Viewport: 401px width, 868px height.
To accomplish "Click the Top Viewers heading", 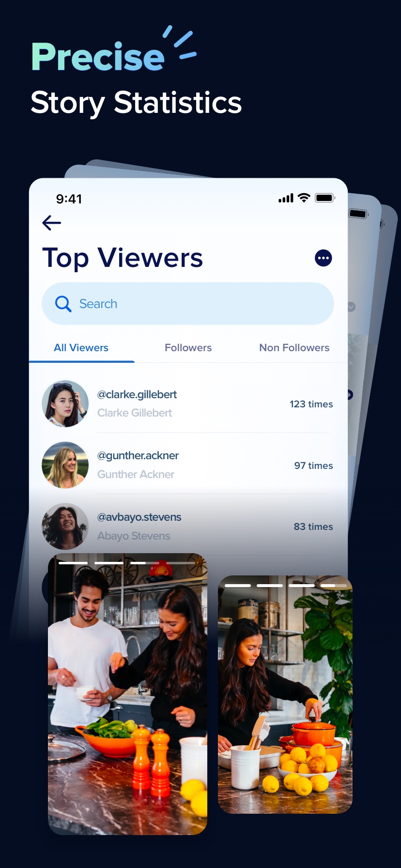I will [x=123, y=258].
